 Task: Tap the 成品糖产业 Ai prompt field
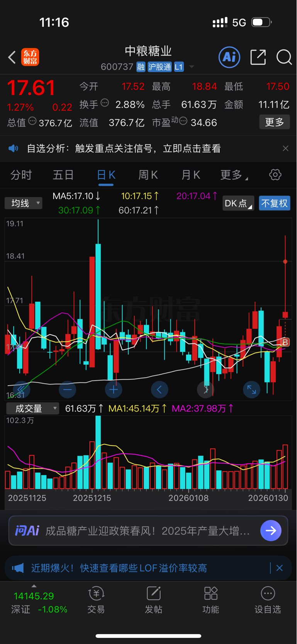148,531
